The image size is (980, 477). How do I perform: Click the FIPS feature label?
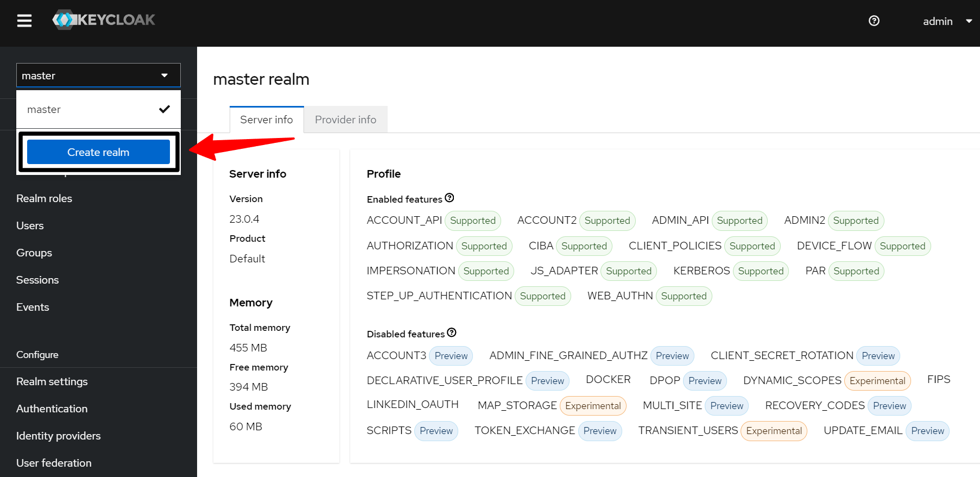pyautogui.click(x=939, y=379)
